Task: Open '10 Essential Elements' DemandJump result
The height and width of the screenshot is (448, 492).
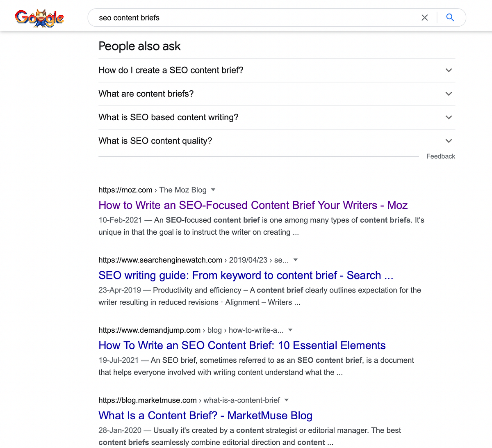Action: 242,345
